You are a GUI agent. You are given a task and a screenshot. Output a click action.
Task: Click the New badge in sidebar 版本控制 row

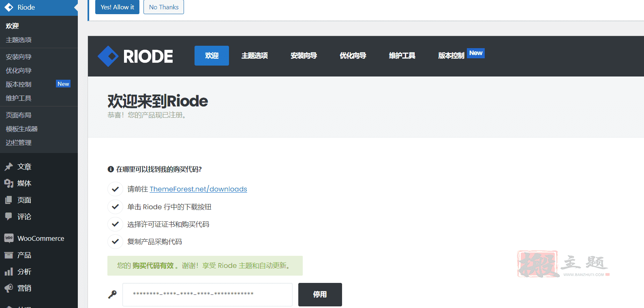coord(63,84)
